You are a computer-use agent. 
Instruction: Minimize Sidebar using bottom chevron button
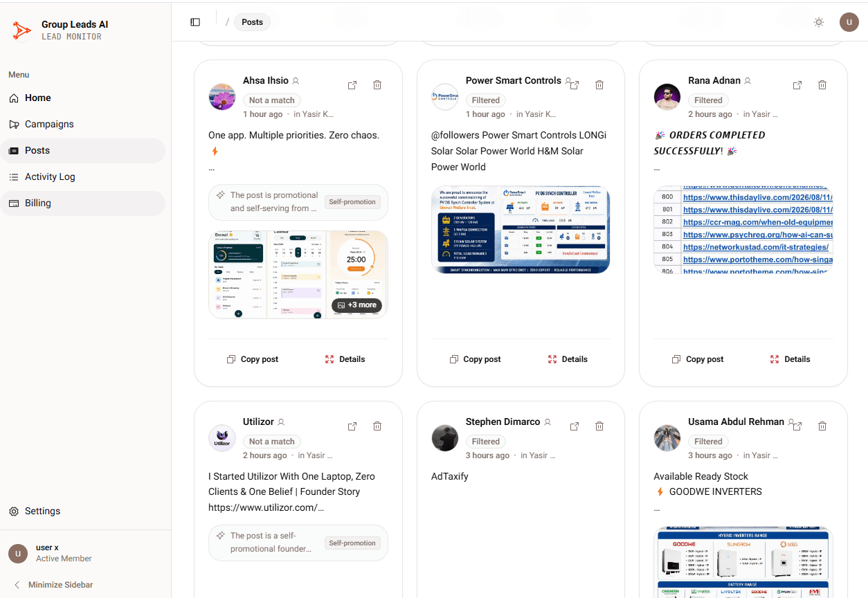(x=53, y=585)
